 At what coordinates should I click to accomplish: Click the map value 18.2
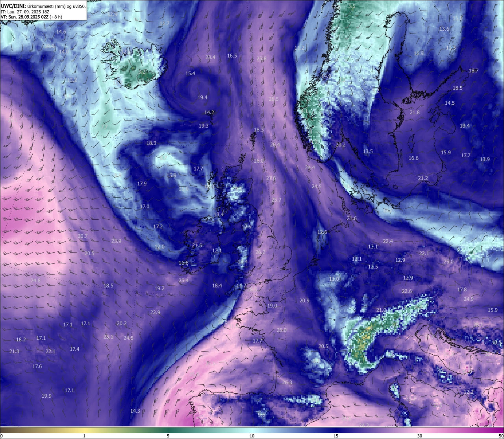point(21,339)
